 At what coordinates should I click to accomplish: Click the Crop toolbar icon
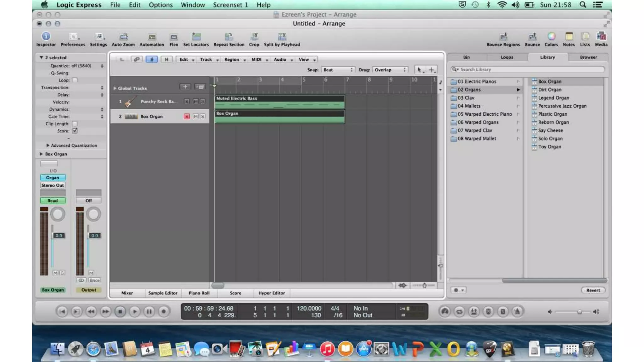click(x=254, y=37)
